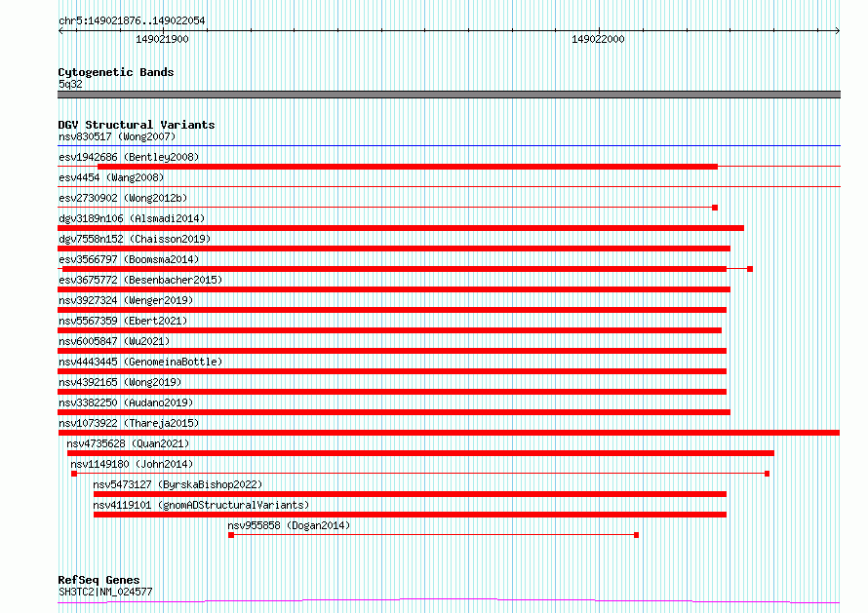Open variant nsv4735628 (Quan2021)
Screen dimensions: 868x613
(128, 443)
